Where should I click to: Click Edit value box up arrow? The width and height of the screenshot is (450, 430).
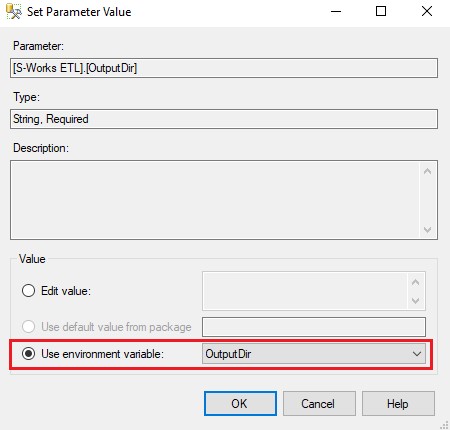tap(415, 282)
